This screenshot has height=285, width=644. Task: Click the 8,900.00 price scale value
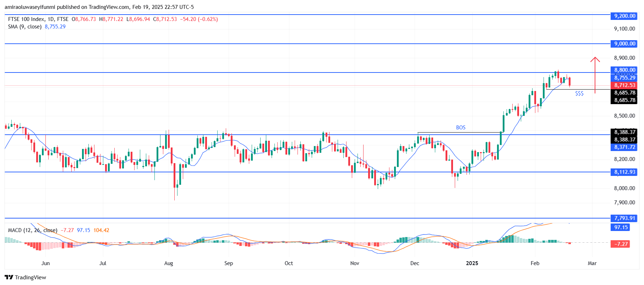tap(624, 58)
